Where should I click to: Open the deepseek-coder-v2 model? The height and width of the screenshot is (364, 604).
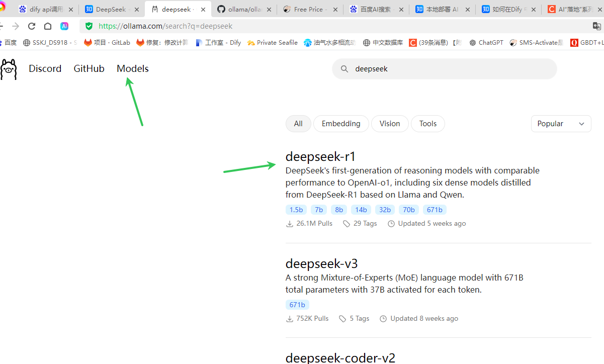click(x=340, y=357)
